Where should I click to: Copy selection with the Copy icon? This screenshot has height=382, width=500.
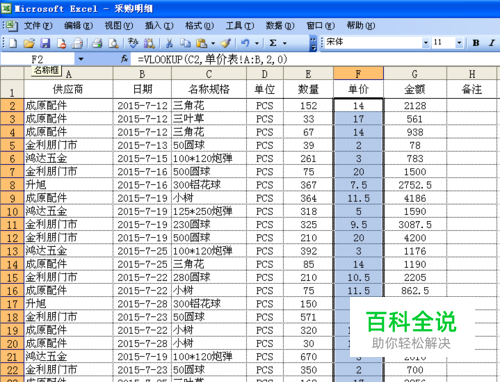coord(185,43)
